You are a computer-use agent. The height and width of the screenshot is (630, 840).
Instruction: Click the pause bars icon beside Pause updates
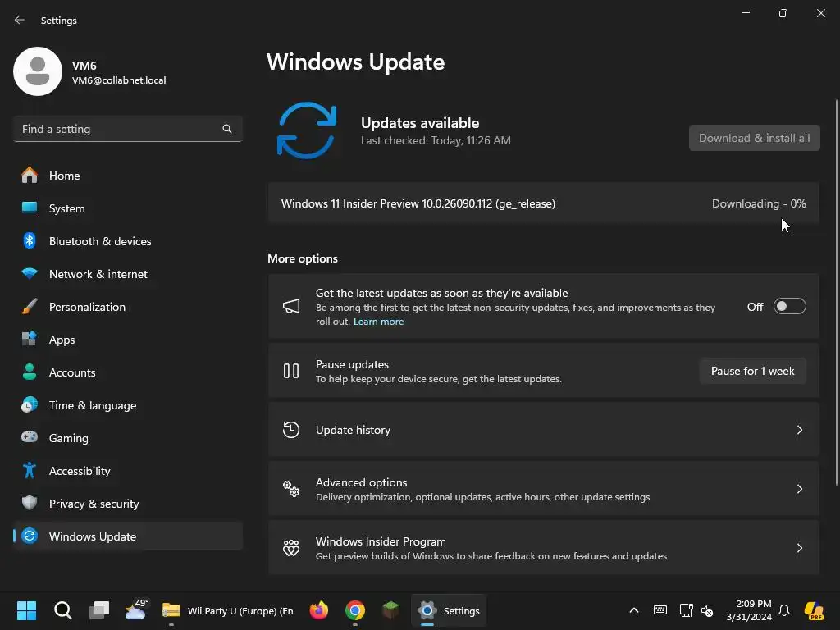(291, 371)
